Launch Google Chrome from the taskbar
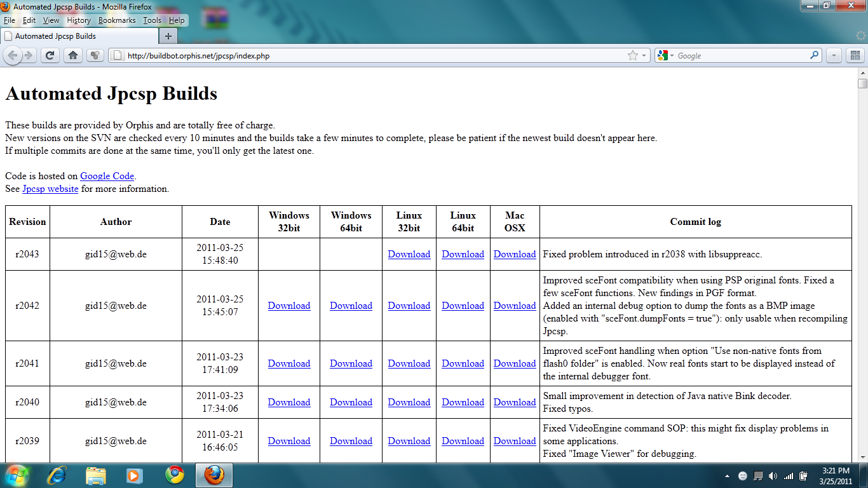Image resolution: width=868 pixels, height=488 pixels. click(175, 475)
